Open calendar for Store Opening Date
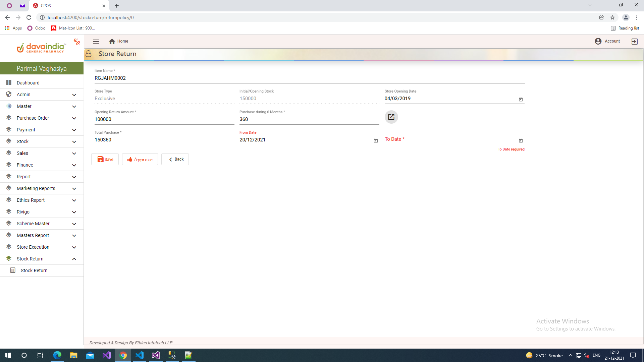The width and height of the screenshot is (644, 362). (x=521, y=99)
